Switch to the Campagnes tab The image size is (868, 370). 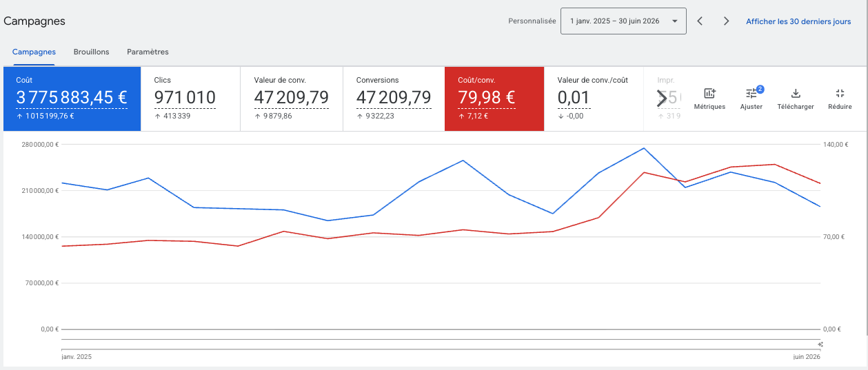click(34, 52)
